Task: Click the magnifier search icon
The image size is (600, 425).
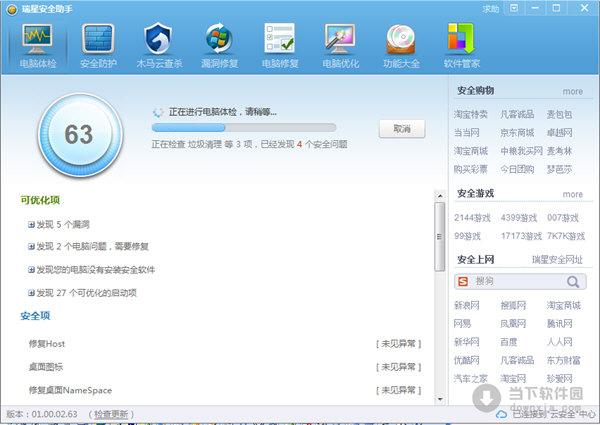Action: [x=573, y=282]
